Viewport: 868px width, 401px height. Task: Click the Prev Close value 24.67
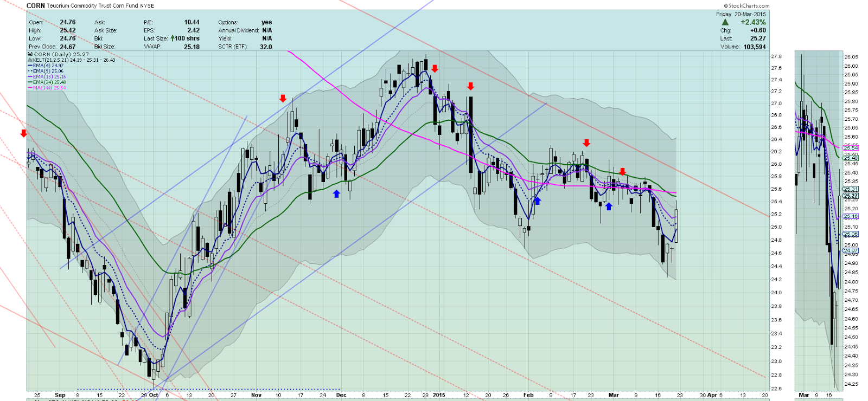point(68,47)
